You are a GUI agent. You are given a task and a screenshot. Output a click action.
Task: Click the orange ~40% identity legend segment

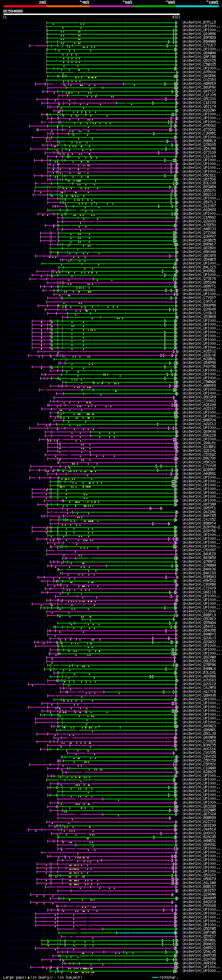(x=68, y=6)
